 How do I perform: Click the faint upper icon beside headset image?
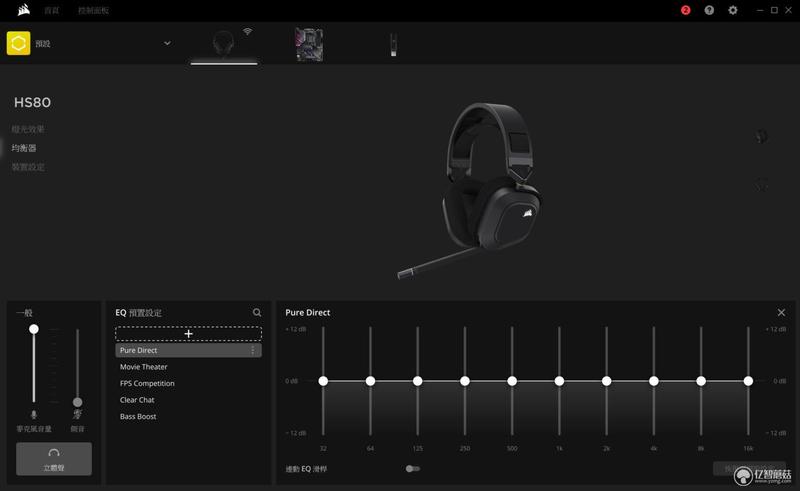(761, 136)
